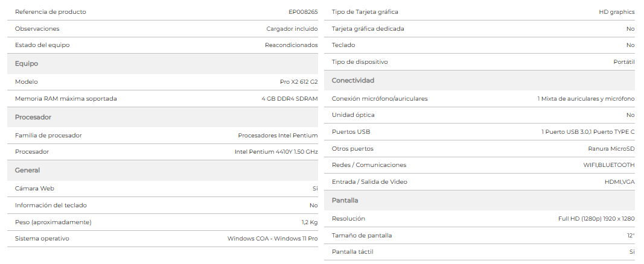Click the Puertos USB row label
Viewport: 644px width, 264px height.
(x=351, y=132)
